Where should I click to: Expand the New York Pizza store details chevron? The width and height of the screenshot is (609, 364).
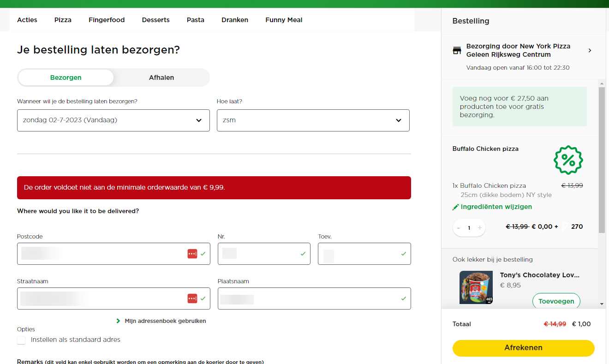point(590,51)
